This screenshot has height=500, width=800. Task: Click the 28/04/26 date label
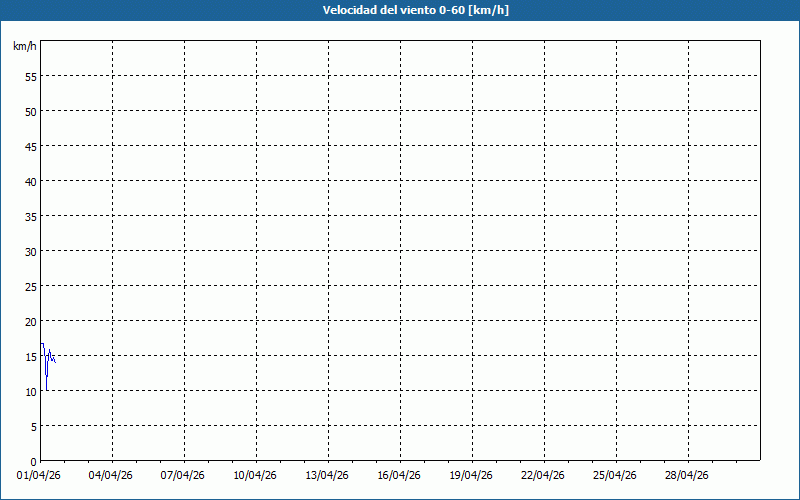(688, 475)
